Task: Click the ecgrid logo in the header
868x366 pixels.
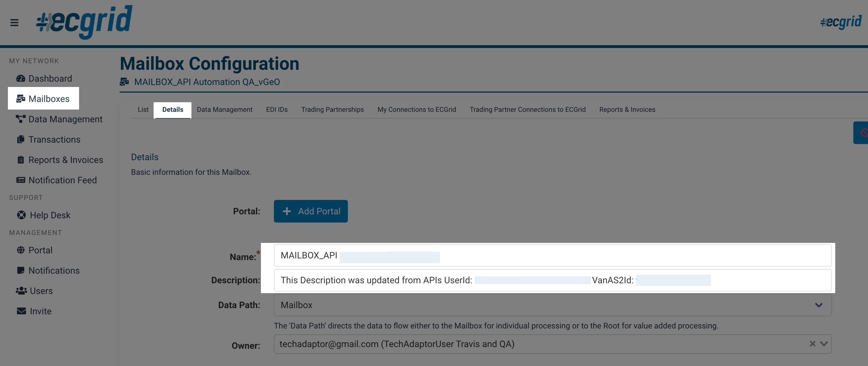Action: pos(84,22)
